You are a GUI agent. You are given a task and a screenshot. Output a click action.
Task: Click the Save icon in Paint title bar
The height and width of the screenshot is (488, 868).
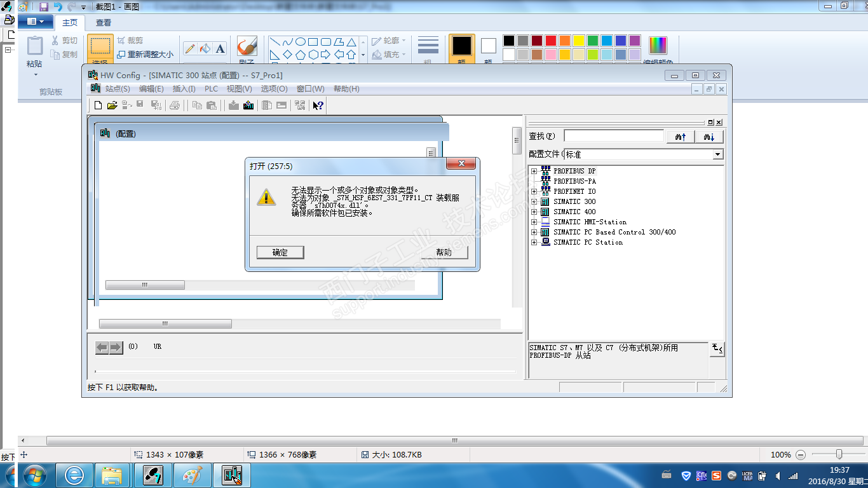point(43,6)
